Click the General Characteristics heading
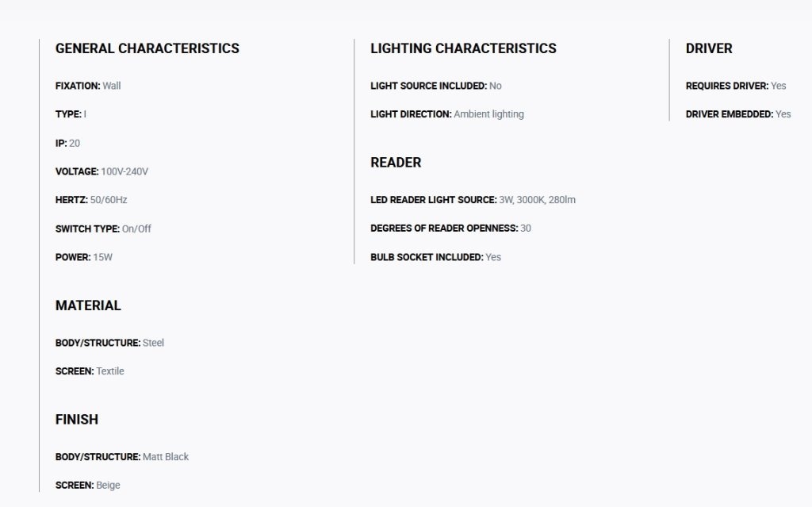Viewport: 812px width, 507px height. click(x=147, y=48)
